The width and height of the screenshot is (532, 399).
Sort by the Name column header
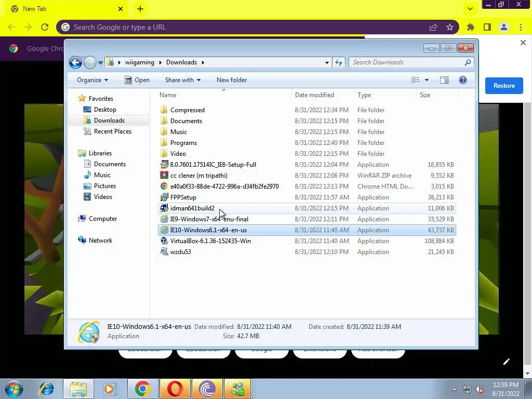(168, 95)
